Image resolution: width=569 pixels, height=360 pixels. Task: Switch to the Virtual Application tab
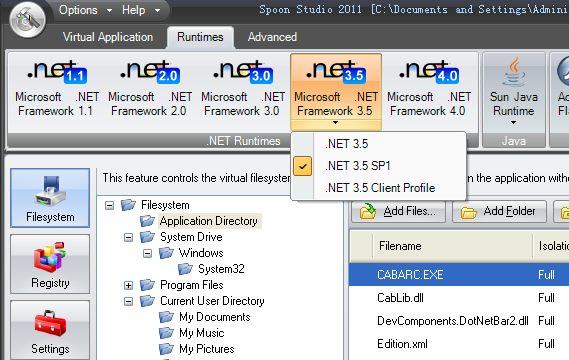click(108, 37)
